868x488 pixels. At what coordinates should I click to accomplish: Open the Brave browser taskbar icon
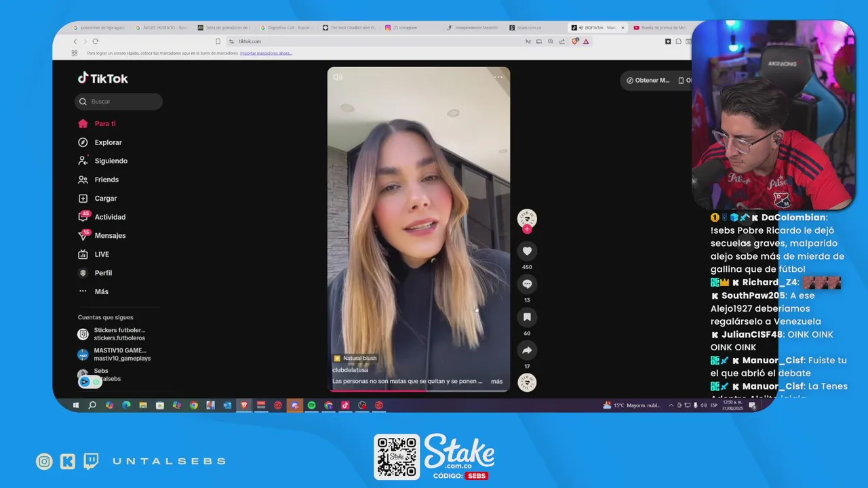244,405
